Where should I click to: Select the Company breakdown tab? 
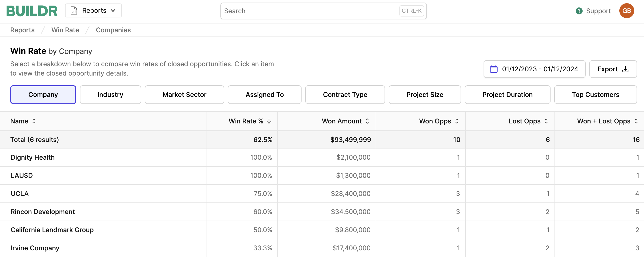pyautogui.click(x=43, y=95)
